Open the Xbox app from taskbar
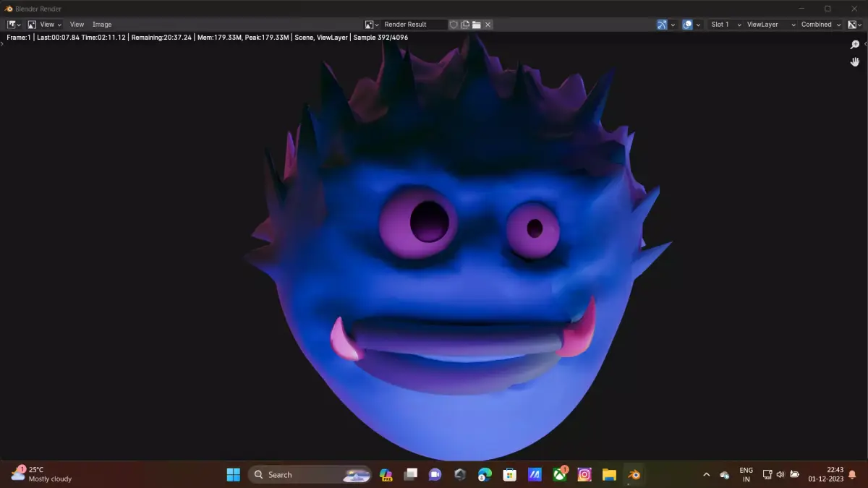 point(560,475)
